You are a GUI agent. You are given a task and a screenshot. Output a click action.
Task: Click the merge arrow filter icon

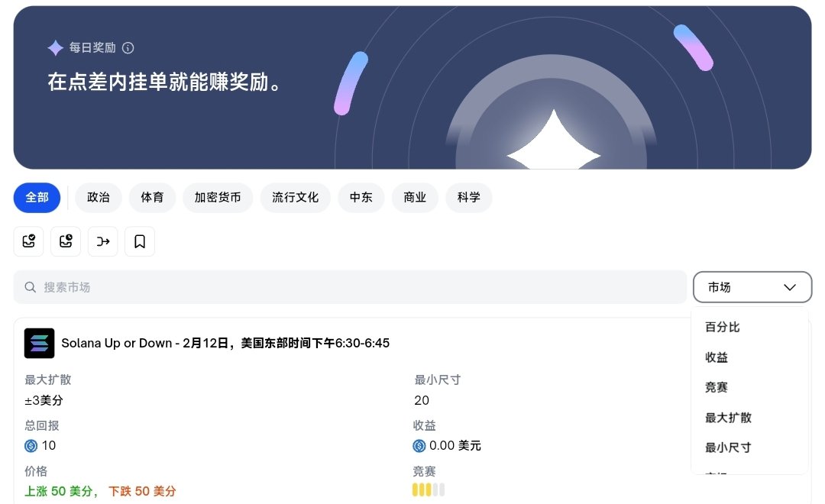tap(103, 241)
